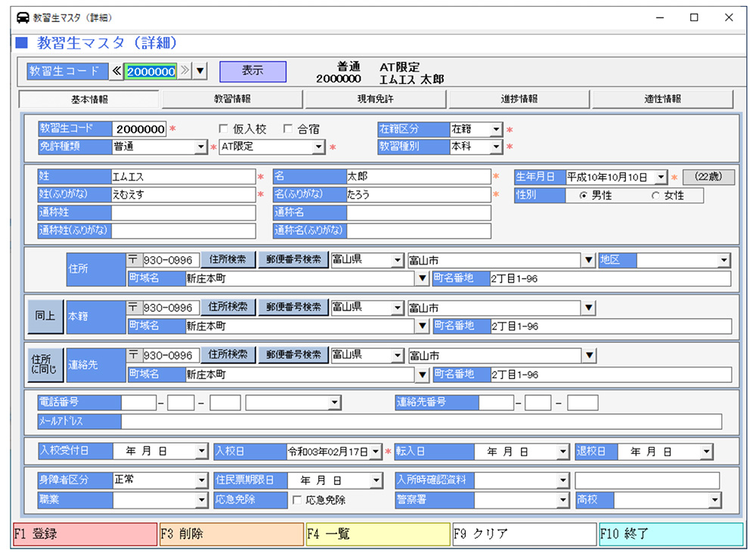Click the 住所に同じ button beside 連絡先

click(45, 365)
